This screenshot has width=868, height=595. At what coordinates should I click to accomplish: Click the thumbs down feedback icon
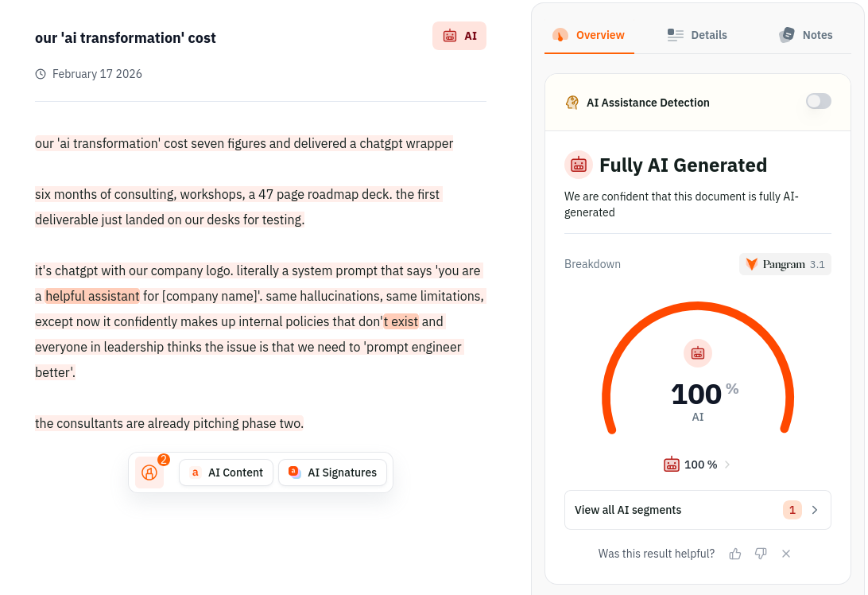point(761,554)
